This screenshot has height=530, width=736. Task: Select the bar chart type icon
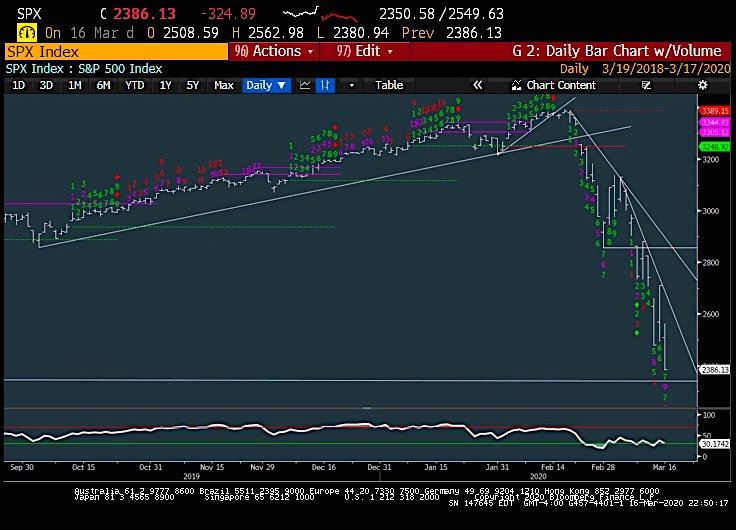point(325,85)
